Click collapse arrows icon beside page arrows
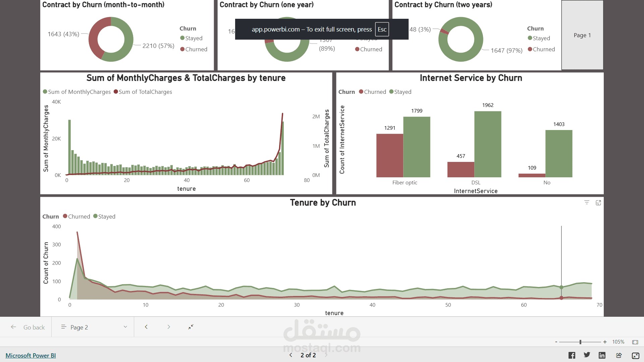644x362 pixels. [191, 327]
